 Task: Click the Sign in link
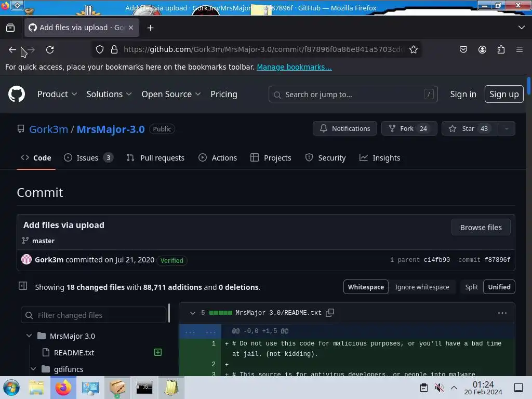463,95
